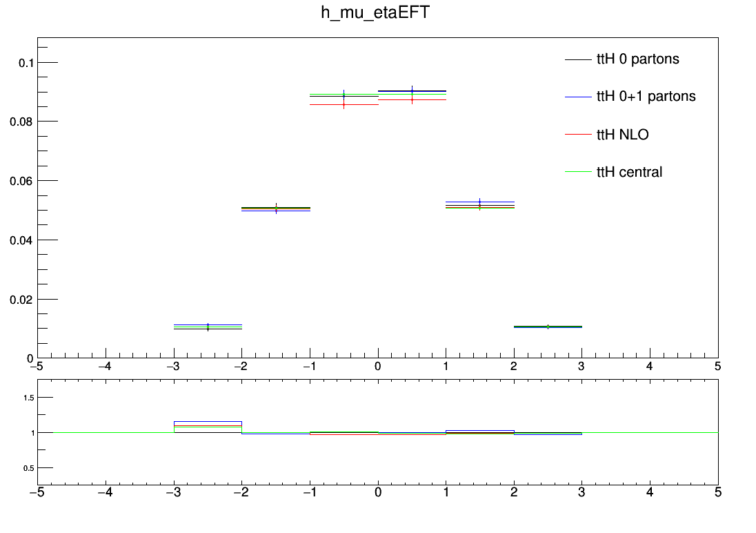Image resolution: width=756 pixels, height=533 pixels.
Task: Click the red line swatch for ttH NLO
Action: click(578, 134)
